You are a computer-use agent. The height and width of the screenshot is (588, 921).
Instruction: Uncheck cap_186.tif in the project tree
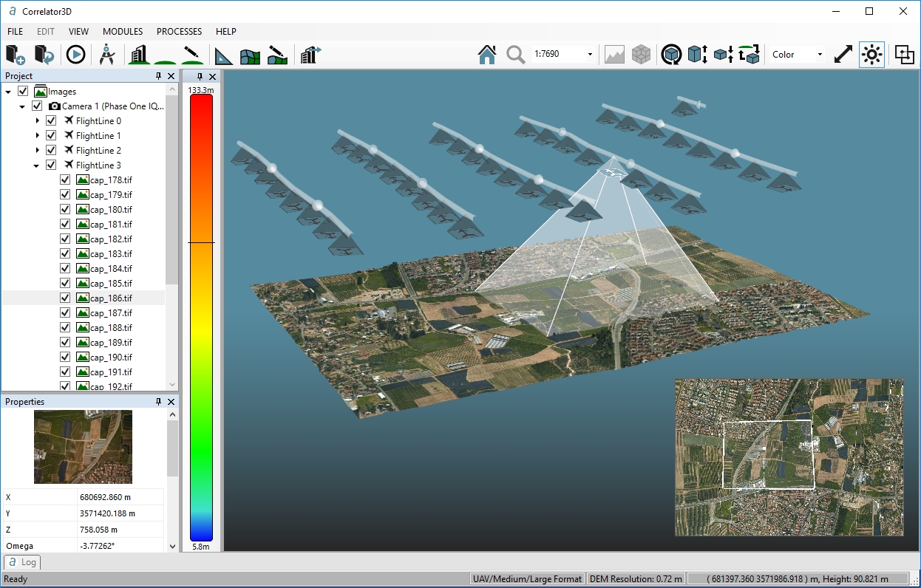(64, 298)
